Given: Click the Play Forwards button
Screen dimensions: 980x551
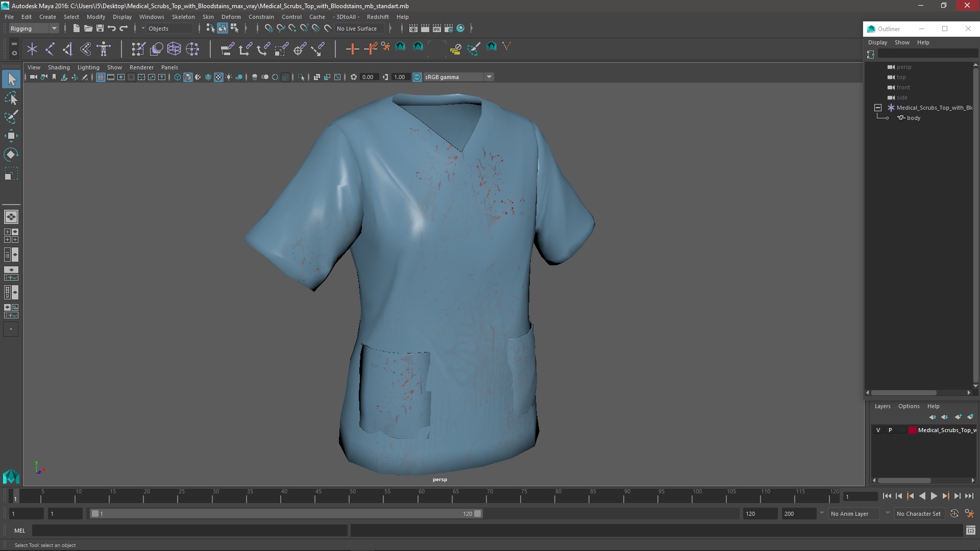Looking at the screenshot, I should [934, 496].
